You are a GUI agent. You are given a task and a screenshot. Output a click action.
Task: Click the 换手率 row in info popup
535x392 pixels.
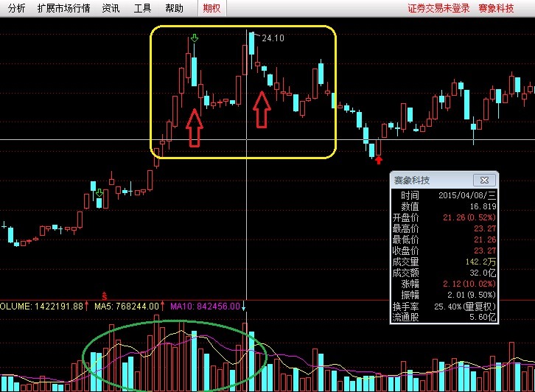[442, 307]
